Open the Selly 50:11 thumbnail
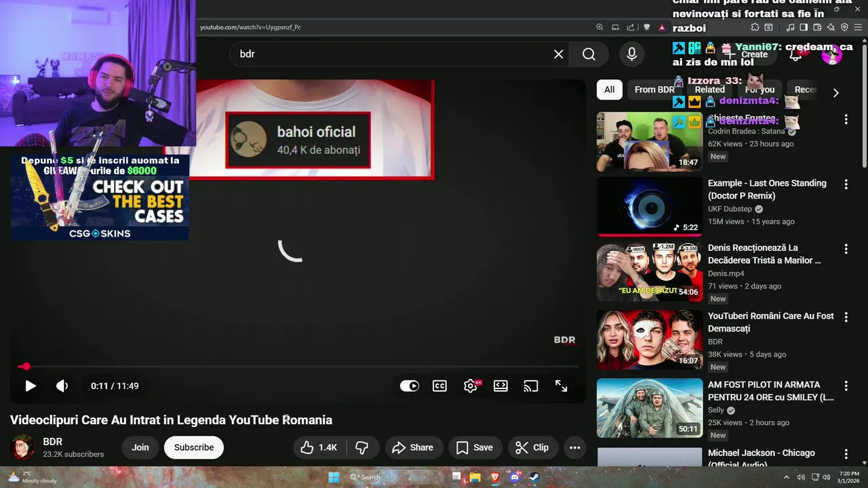Viewport: 868px width, 488px height. (x=650, y=408)
